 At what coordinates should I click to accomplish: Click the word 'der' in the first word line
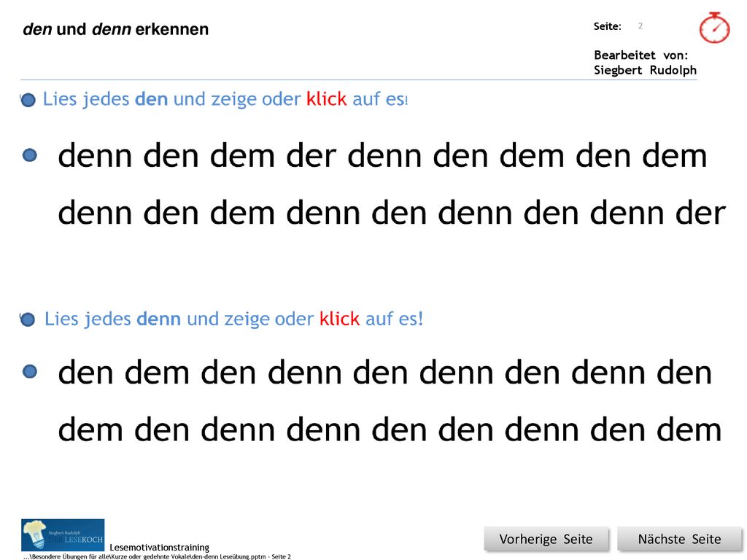[311, 156]
